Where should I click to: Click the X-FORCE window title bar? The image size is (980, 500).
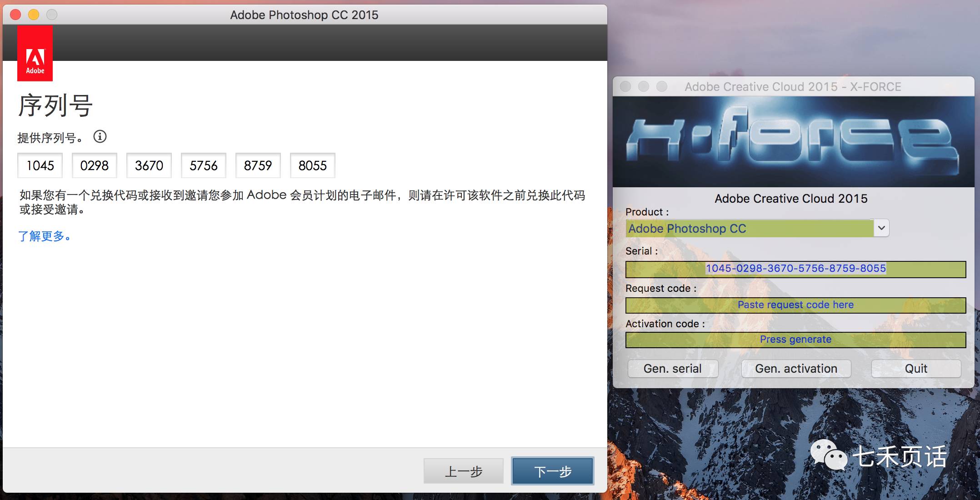coord(794,86)
